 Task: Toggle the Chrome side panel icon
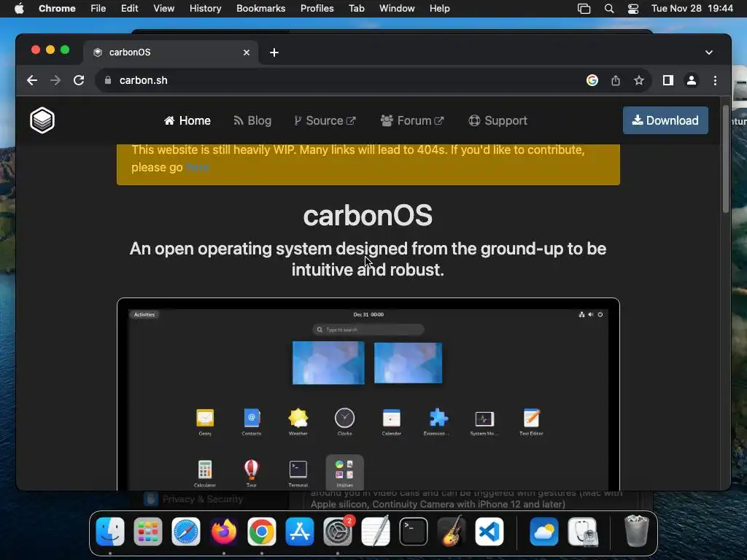coord(668,80)
